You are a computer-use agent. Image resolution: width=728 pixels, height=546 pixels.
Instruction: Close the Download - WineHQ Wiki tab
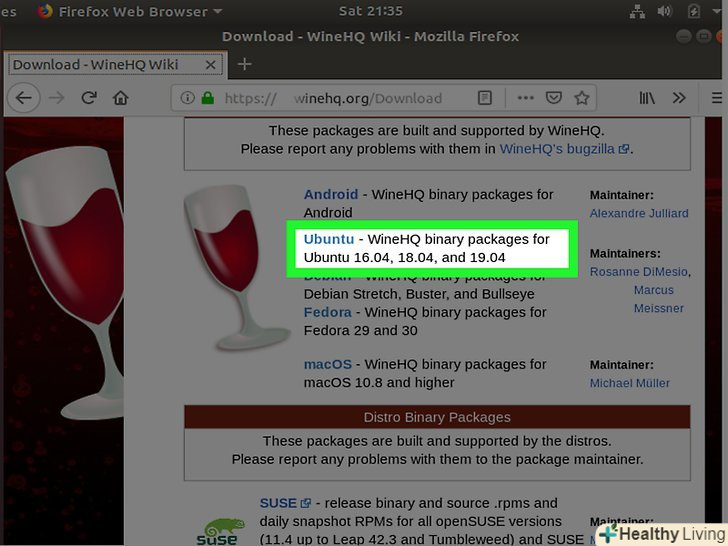[x=210, y=65]
